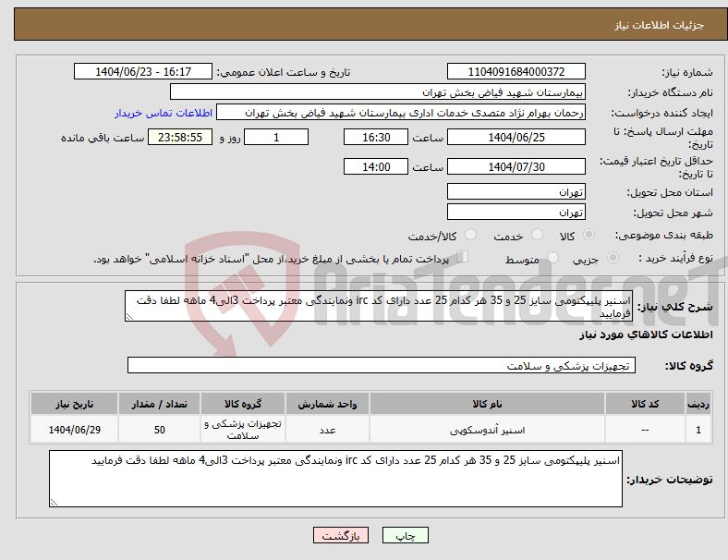Click the remaining days field showing 1
728x560 pixels.
point(276,138)
